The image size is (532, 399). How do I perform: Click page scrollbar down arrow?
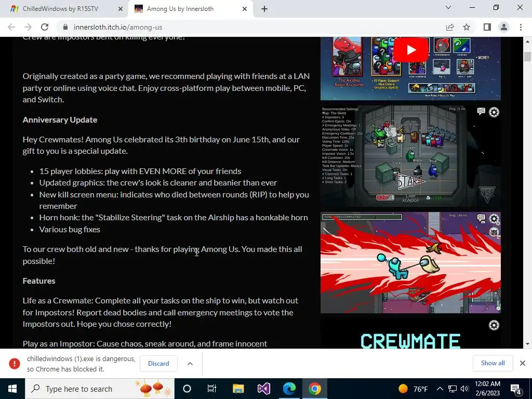528,344
